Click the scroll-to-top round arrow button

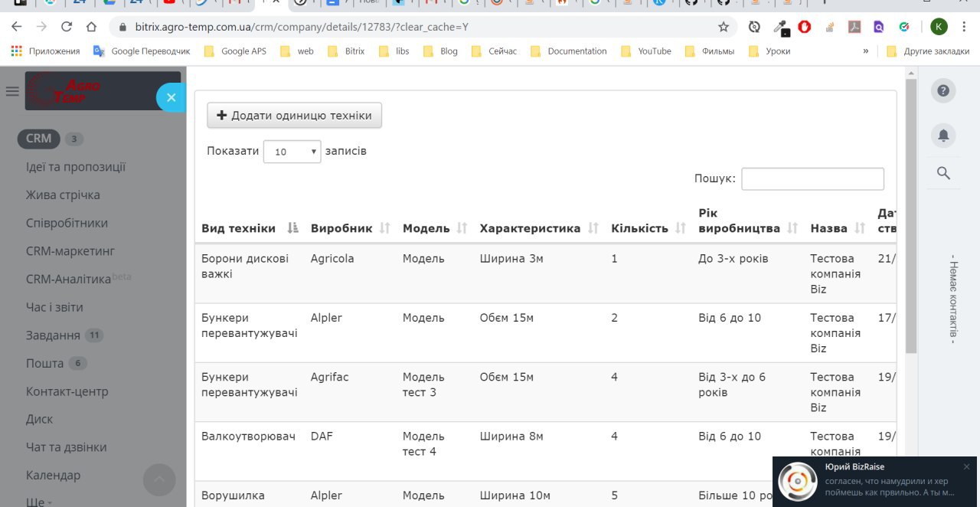(159, 480)
